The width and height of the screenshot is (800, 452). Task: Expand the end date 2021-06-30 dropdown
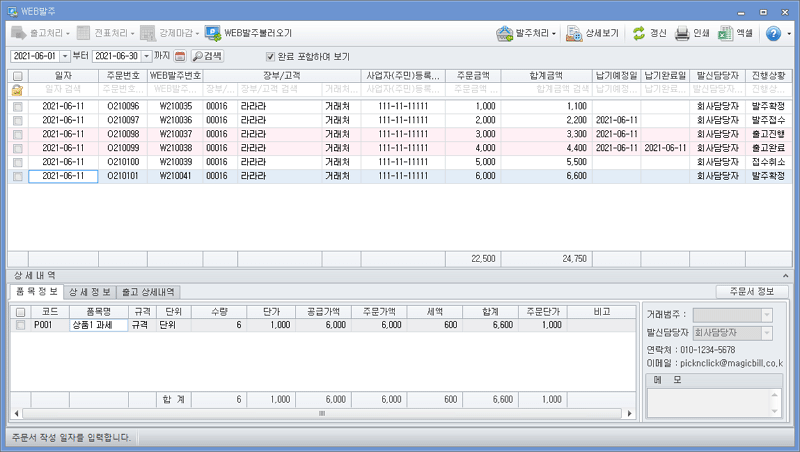coord(148,57)
